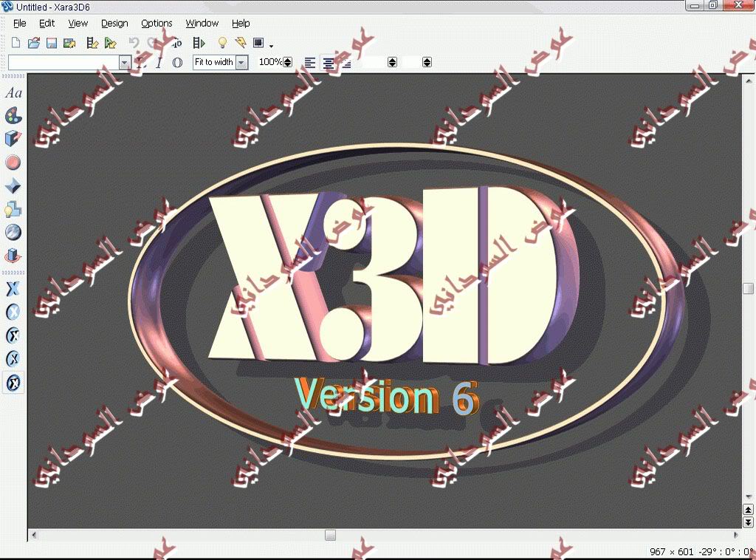This screenshot has height=560, width=756.
Task: Expand the font name dropdown arrow
Action: [x=125, y=63]
